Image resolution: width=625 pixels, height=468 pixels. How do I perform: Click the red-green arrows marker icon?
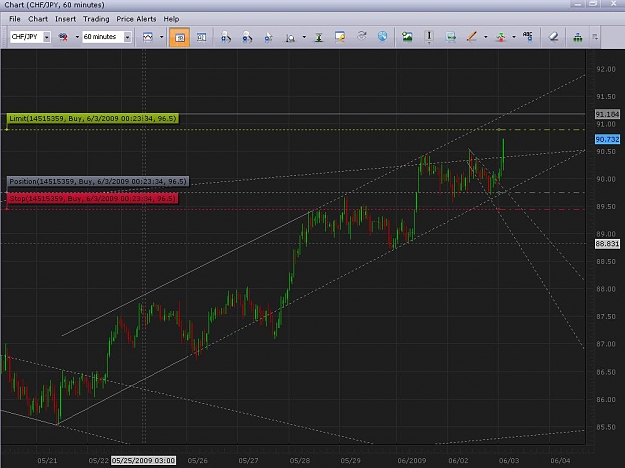coord(501,37)
